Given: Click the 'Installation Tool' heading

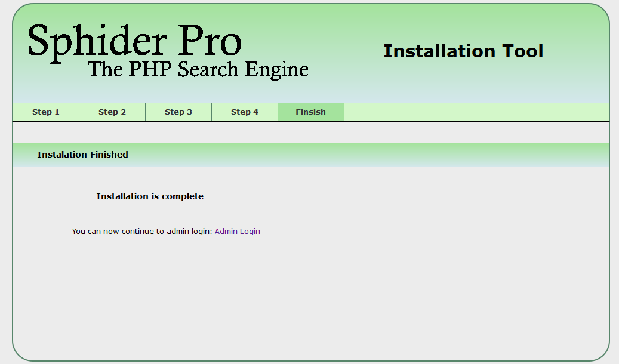Looking at the screenshot, I should 463,51.
